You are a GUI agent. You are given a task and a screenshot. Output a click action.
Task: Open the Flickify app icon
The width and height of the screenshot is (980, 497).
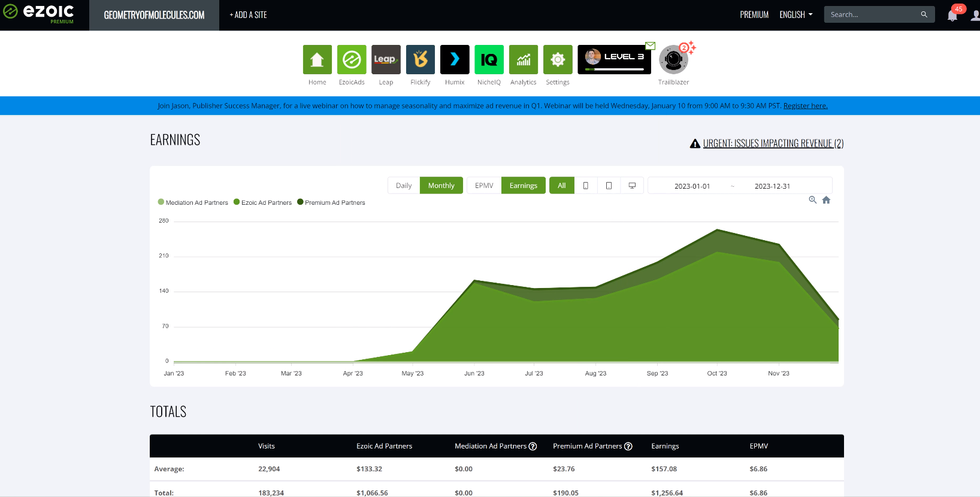(x=421, y=59)
